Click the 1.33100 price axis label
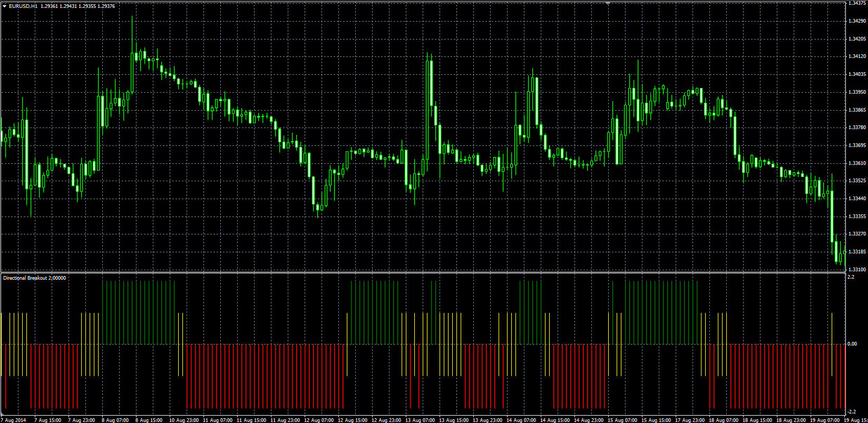This screenshot has height=423, width=868. [857, 270]
